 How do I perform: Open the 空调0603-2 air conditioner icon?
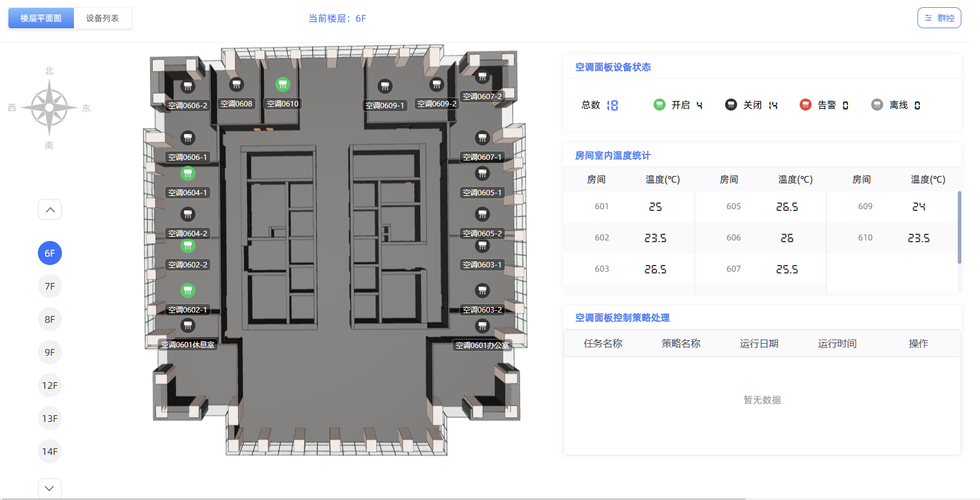tap(482, 291)
